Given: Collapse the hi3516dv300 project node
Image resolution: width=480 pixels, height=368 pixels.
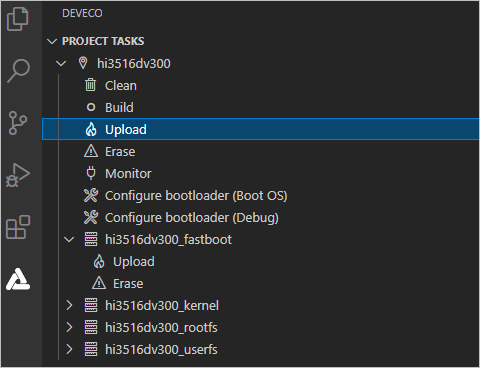Looking at the screenshot, I should (x=61, y=63).
